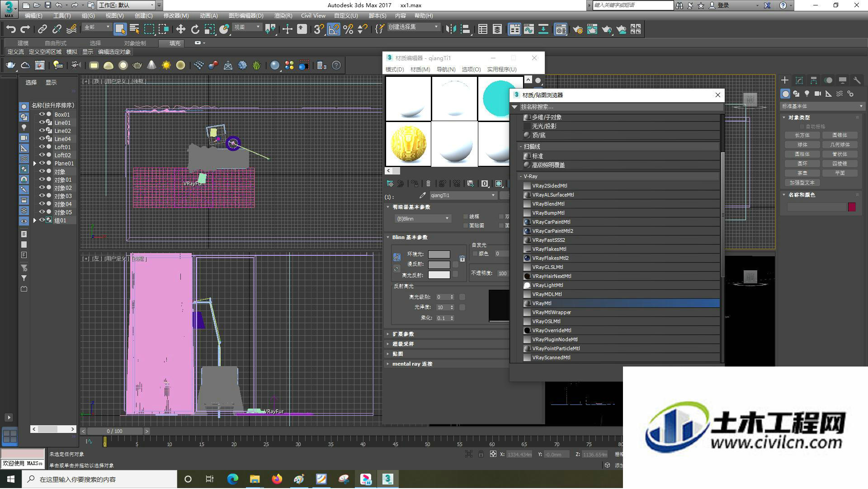
Task: Click the yellow patterned material sample sphere
Action: [x=408, y=144]
